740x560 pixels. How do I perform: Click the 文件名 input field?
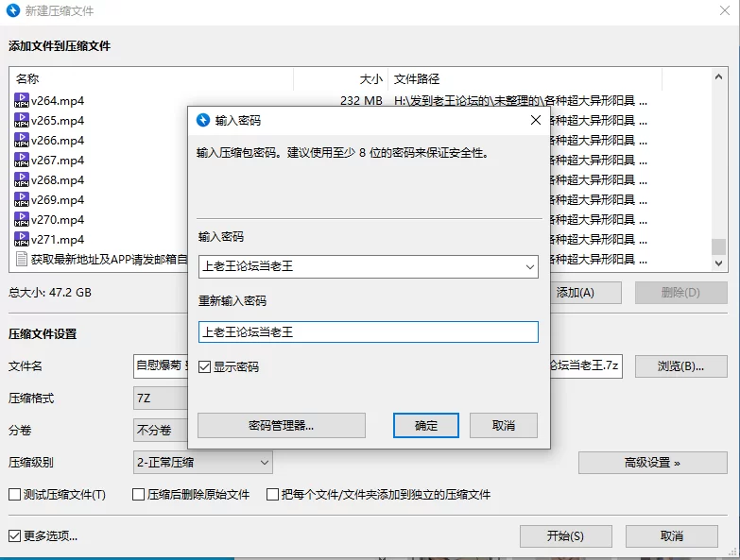(x=161, y=366)
